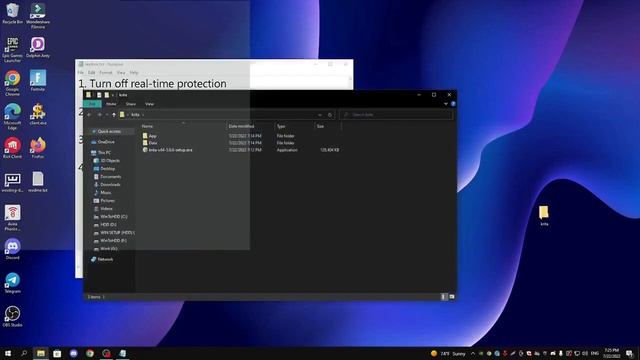The width and height of the screenshot is (640, 360).
Task: Click the Search krita input field
Action: pos(396,115)
